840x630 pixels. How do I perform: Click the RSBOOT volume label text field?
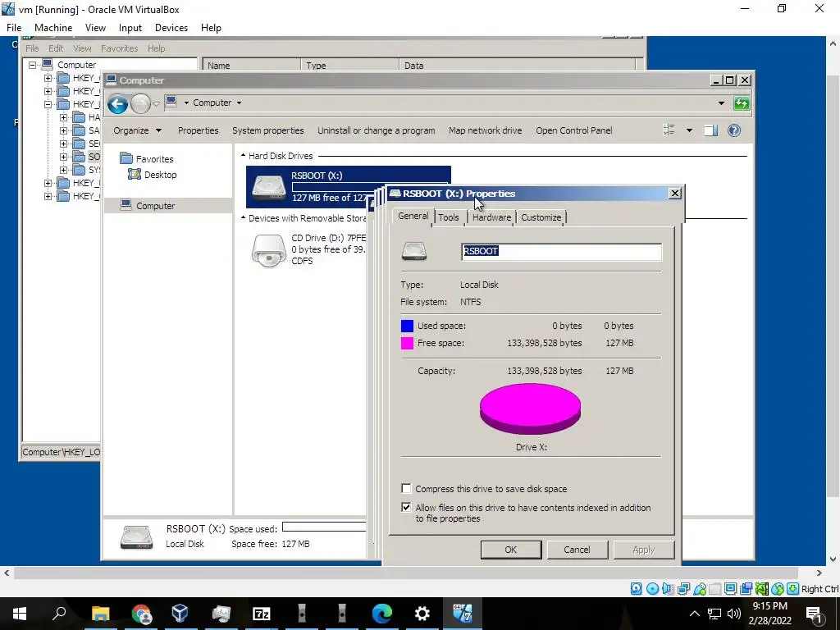point(561,251)
